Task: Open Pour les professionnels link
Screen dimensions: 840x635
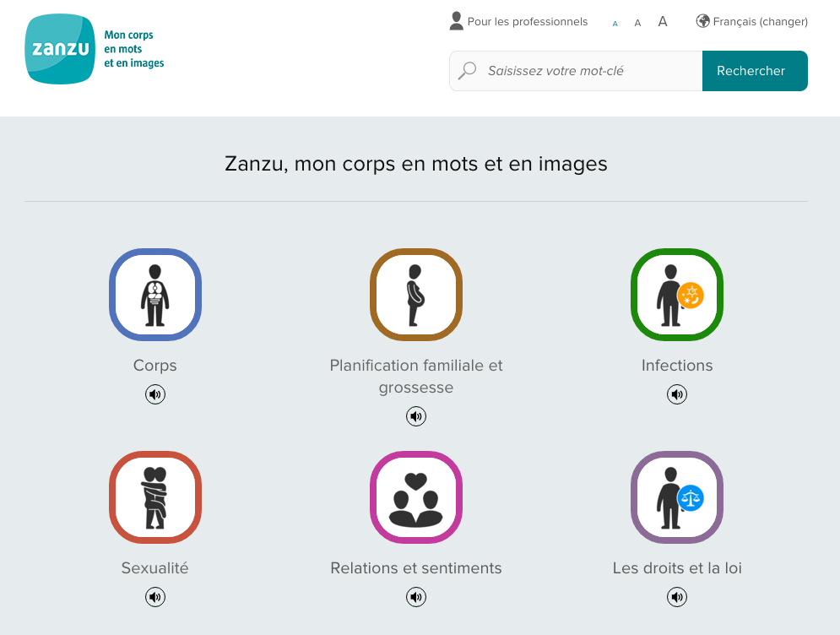Action: 518,22
